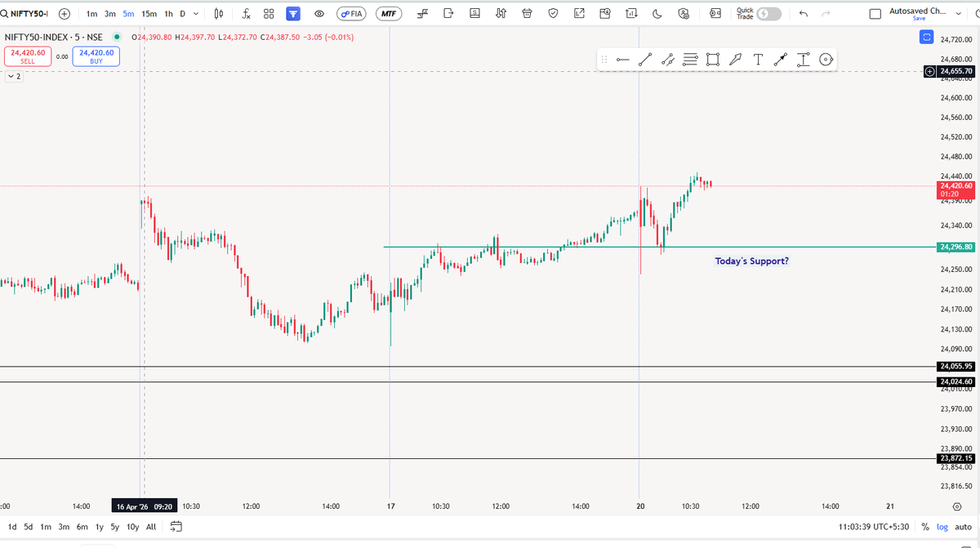Open the chart layout grid icon
Image resolution: width=980 pixels, height=548 pixels.
pyautogui.click(x=269, y=14)
